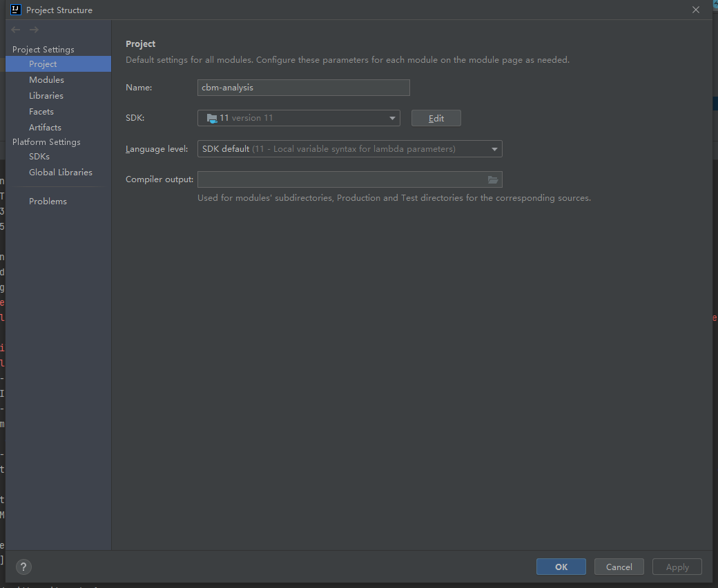Expand SDK choices with the dropdown arrow

pyautogui.click(x=392, y=117)
